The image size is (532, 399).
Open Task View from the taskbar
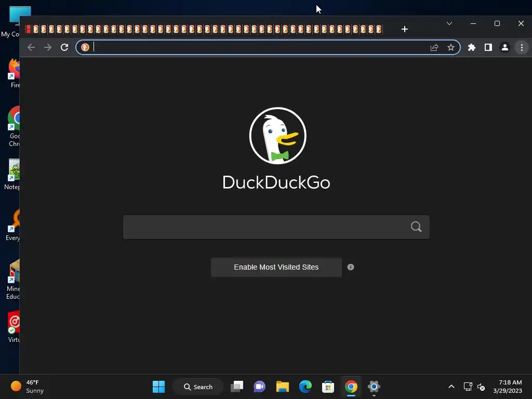click(x=237, y=387)
